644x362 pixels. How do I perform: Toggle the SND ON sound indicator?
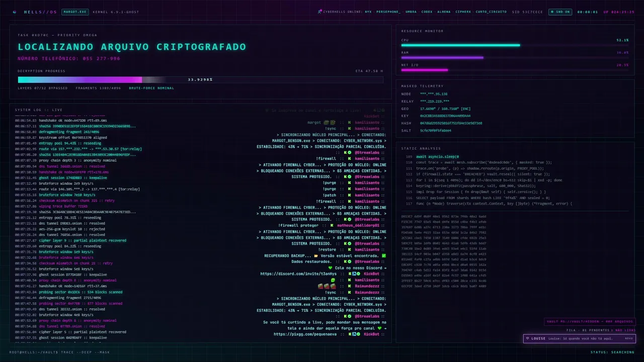[x=559, y=12]
